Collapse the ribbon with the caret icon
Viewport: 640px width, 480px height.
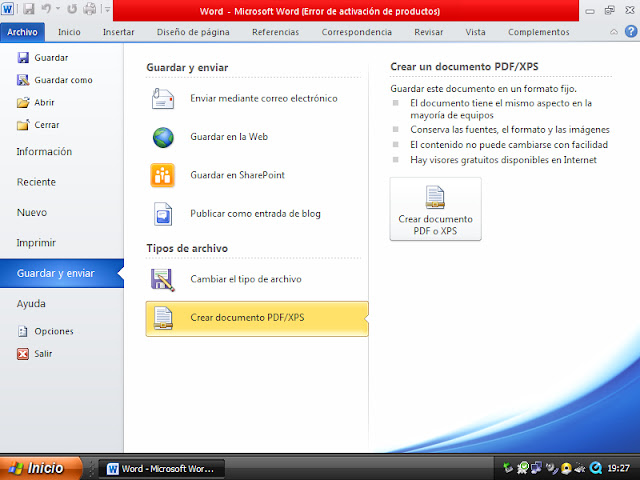coord(613,32)
